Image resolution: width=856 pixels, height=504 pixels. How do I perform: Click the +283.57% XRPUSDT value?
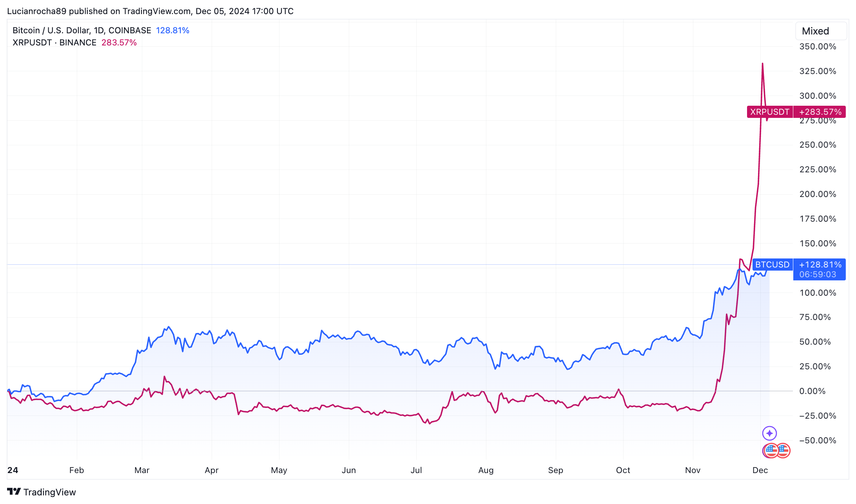[x=820, y=112]
